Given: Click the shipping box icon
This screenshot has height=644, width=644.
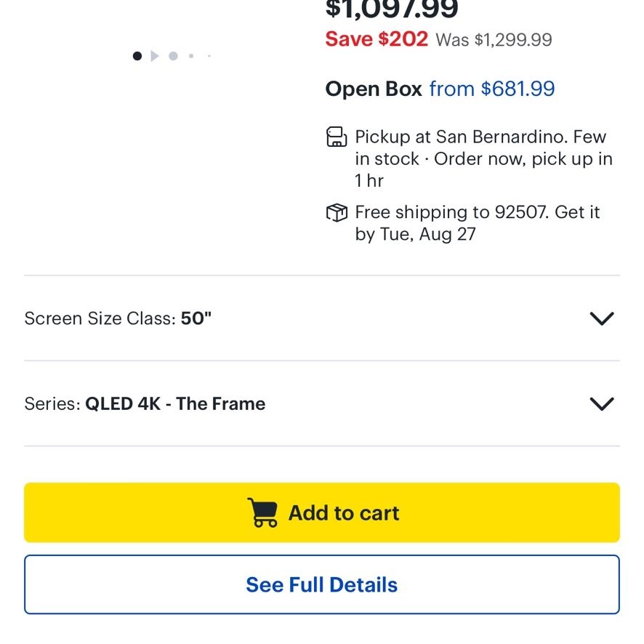Looking at the screenshot, I should click(337, 212).
